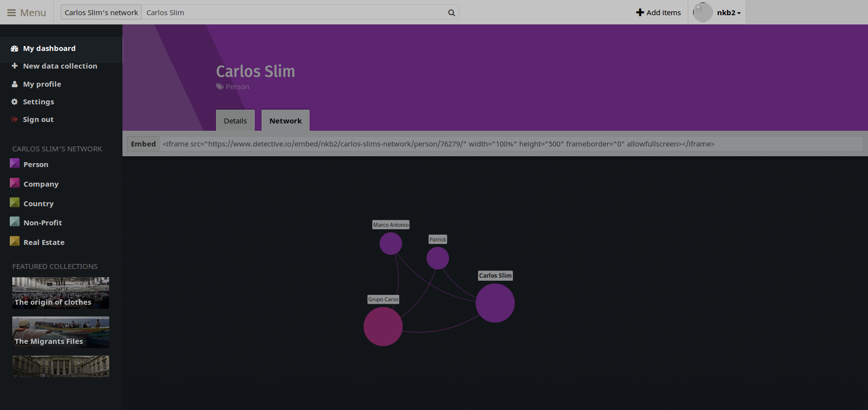Image resolution: width=868 pixels, height=410 pixels.
Task: Open The Migrants Files collection
Action: 61,332
